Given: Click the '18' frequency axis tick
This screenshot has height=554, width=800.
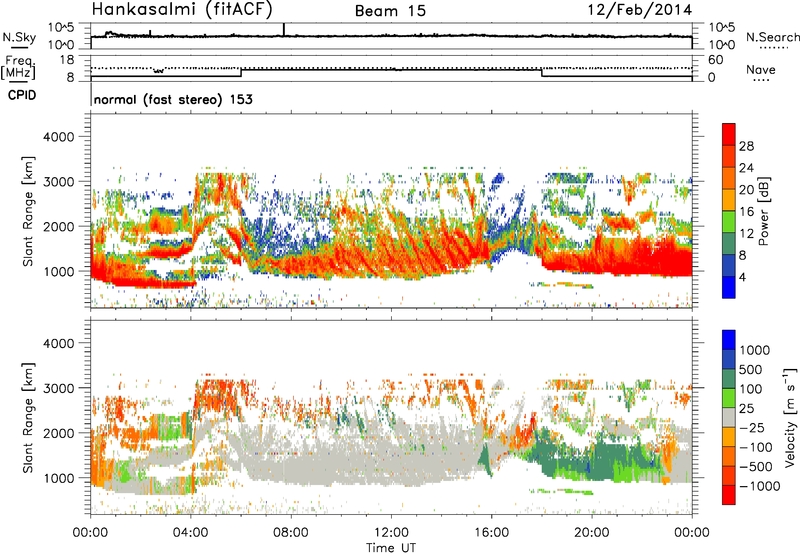Looking at the screenshot, I should click(67, 59).
